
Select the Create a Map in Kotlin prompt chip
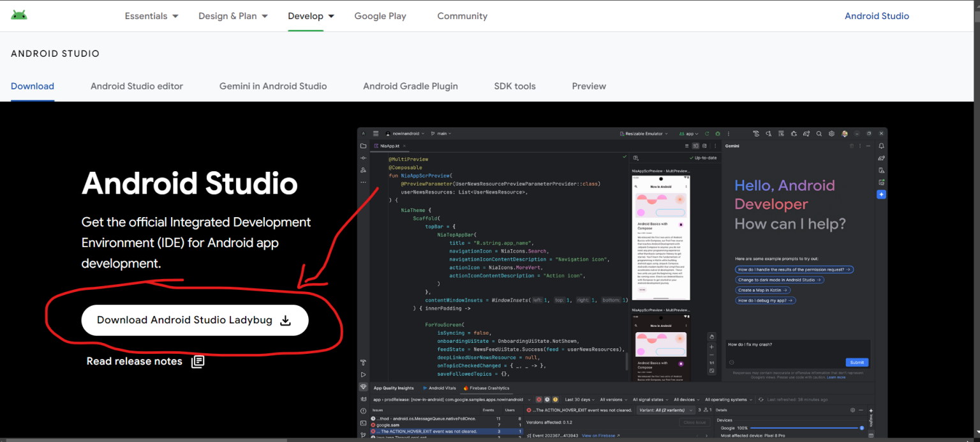(x=764, y=289)
